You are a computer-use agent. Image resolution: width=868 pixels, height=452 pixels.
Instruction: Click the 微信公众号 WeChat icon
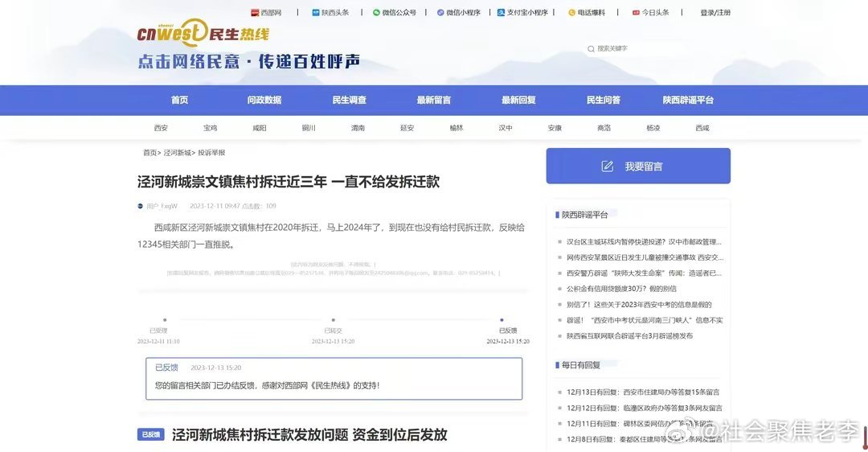coord(376,13)
